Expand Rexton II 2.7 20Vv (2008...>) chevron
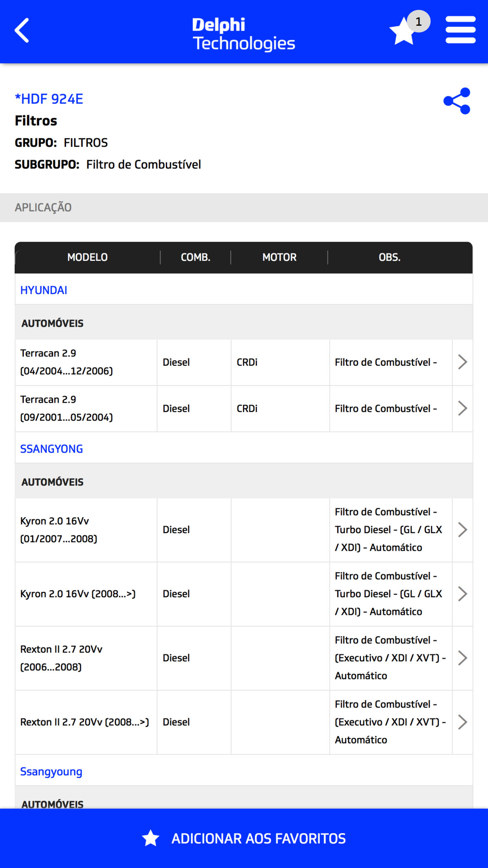488x868 pixels. (462, 722)
